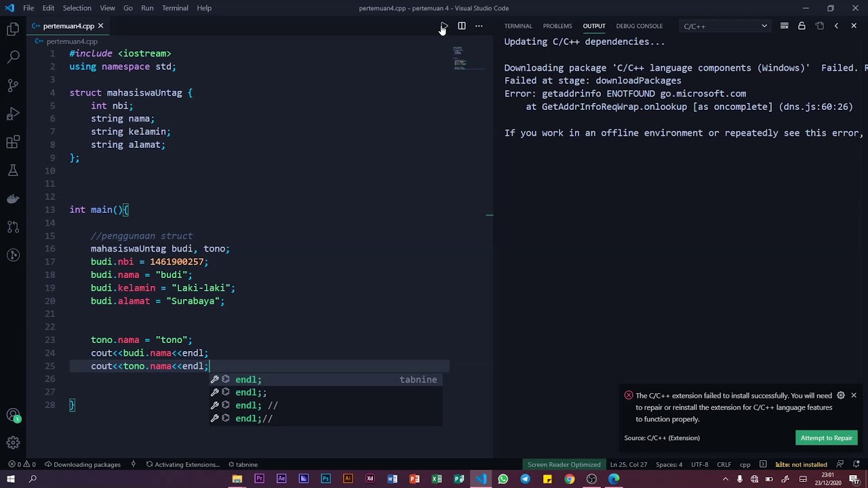Dismiss the C/C++ extension error notification

(854, 395)
